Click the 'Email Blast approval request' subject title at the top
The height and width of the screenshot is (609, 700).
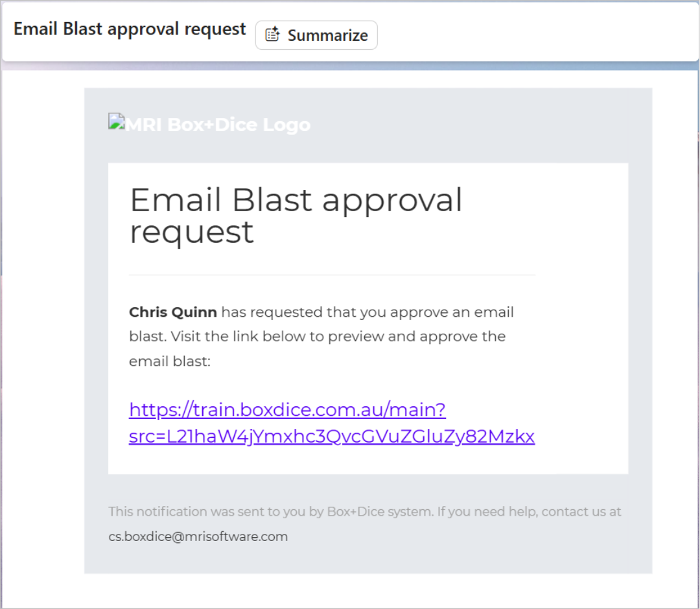click(130, 29)
